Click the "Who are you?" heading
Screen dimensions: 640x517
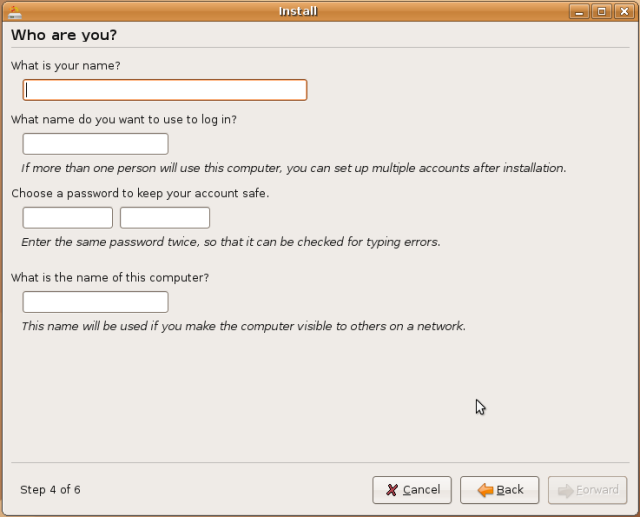63,35
